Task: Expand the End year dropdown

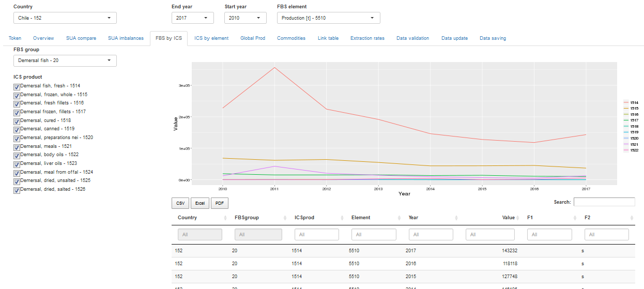Action: point(192,18)
